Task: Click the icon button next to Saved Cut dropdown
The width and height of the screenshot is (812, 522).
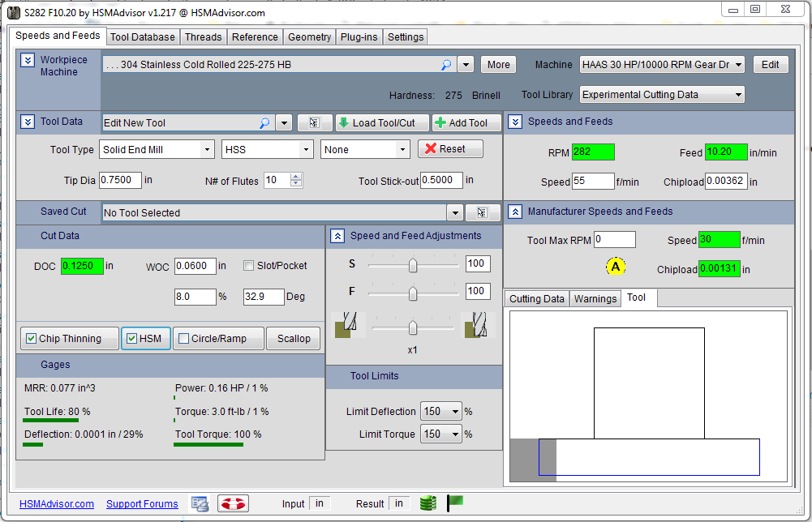Action: point(483,212)
